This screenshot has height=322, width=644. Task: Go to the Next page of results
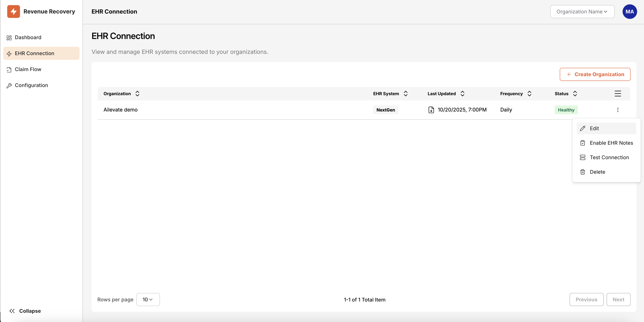click(618, 299)
